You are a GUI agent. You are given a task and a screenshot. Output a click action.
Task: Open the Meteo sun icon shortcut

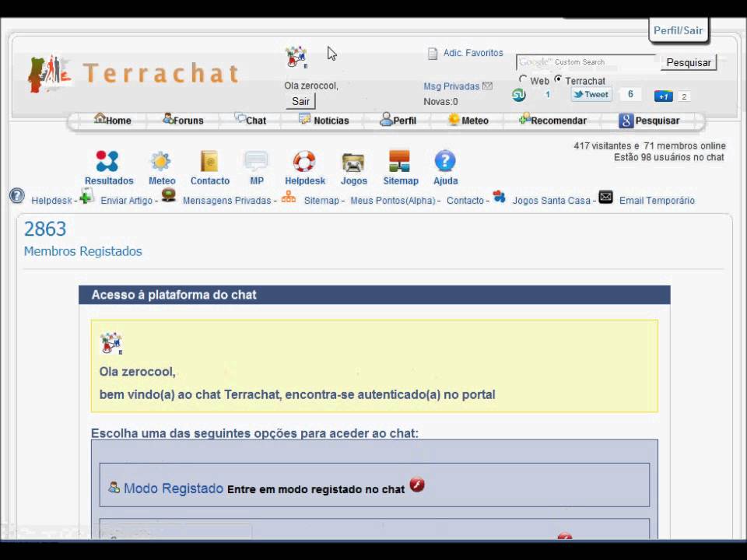[x=161, y=162]
